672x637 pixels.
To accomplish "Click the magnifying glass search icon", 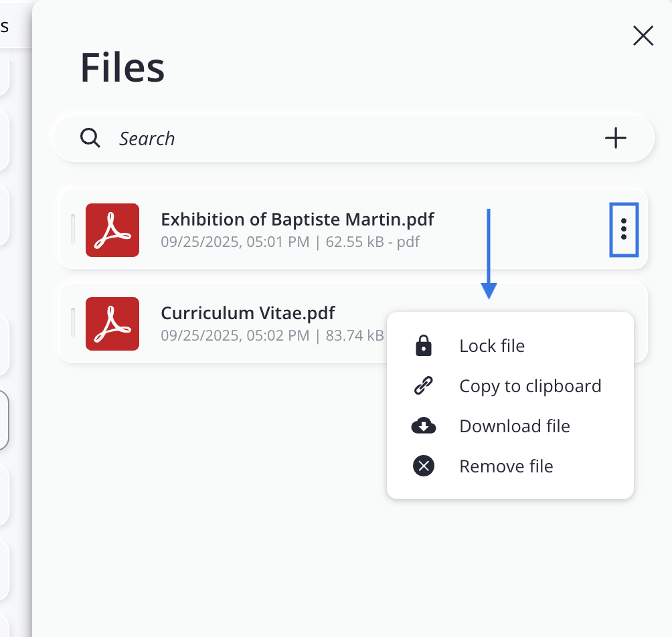I will [90, 139].
